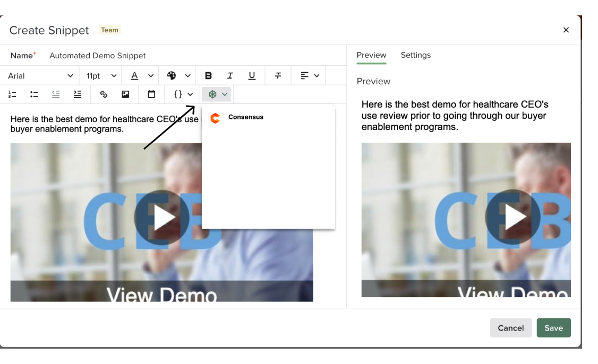The width and height of the screenshot is (598, 364).
Task: Expand the variables dropdown arrow
Action: coord(190,94)
